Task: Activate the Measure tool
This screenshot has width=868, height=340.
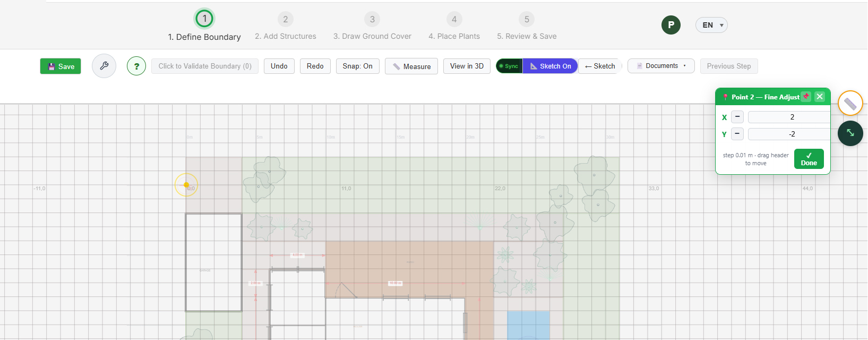Action: coord(411,66)
